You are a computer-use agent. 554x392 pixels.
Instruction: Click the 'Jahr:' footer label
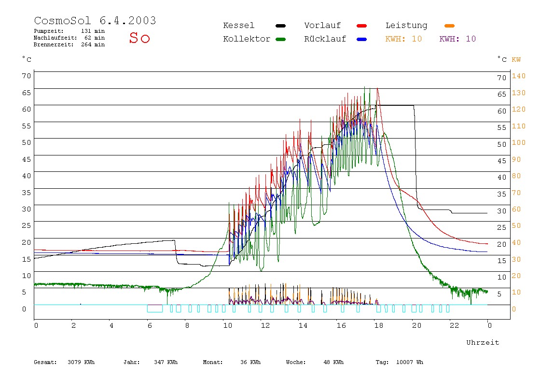[x=132, y=362]
